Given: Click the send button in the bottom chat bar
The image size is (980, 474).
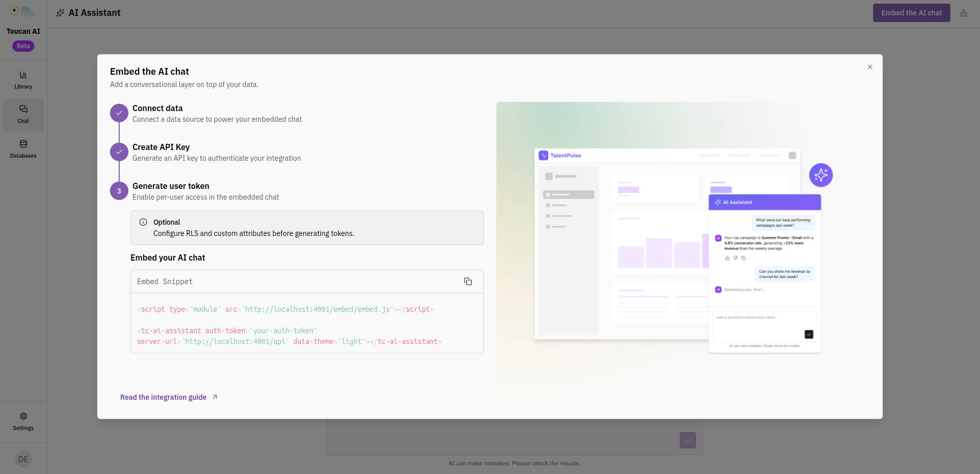Looking at the screenshot, I should 687,440.
